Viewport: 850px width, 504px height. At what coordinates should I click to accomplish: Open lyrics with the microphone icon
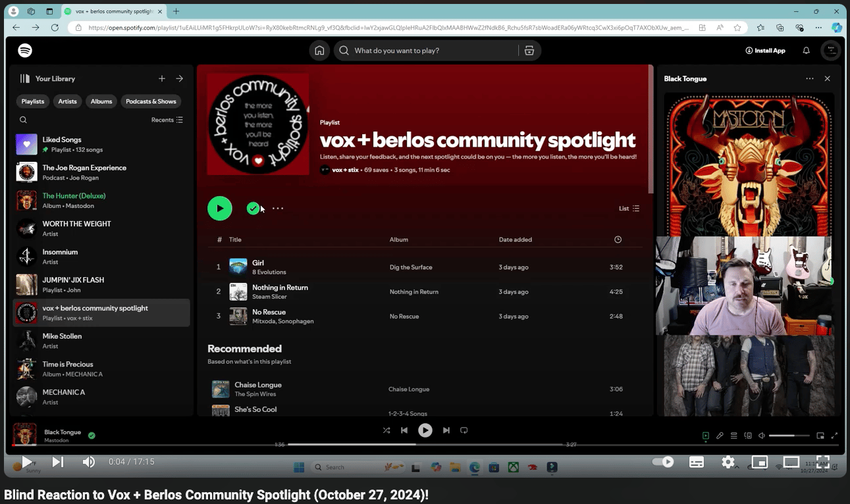[720, 436]
